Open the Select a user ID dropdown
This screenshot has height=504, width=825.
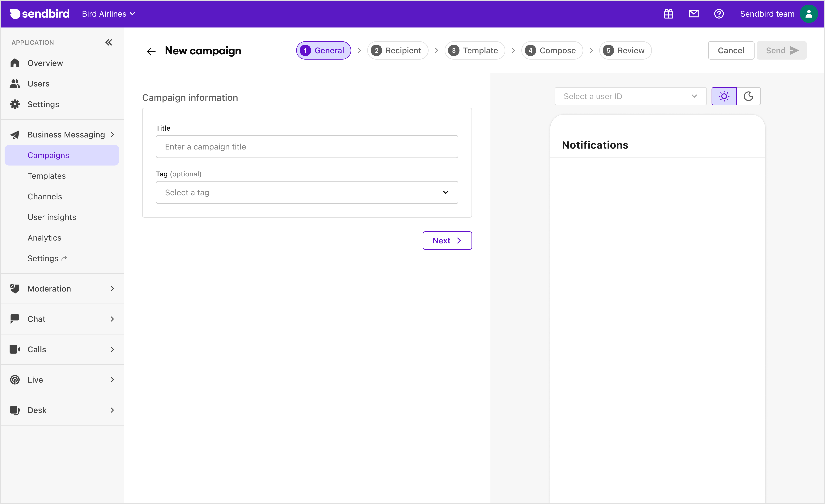630,96
